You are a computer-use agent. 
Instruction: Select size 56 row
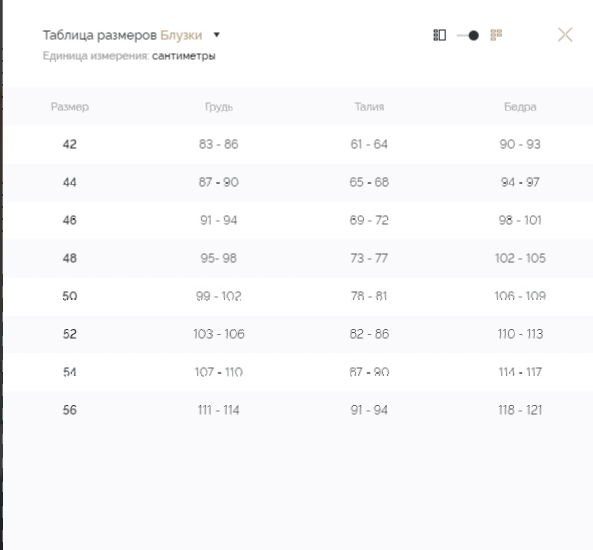tap(298, 410)
